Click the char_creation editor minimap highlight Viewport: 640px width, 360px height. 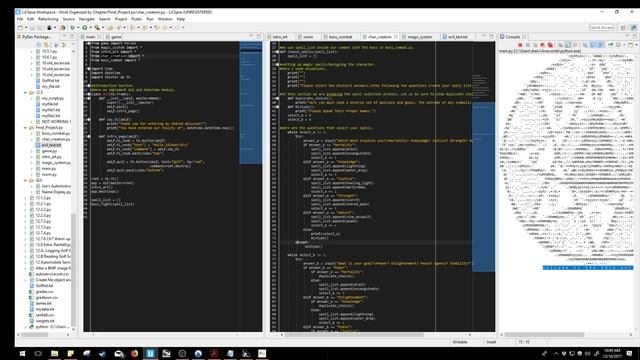click(483, 186)
